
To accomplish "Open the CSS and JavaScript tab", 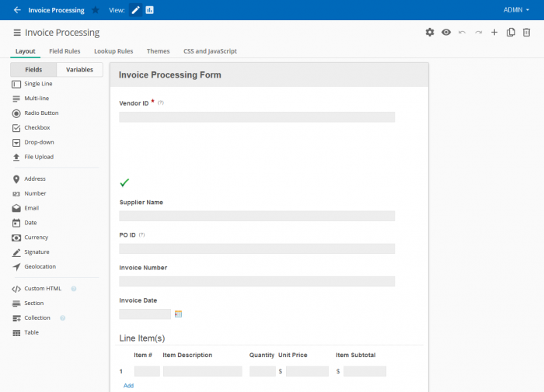I will pyautogui.click(x=210, y=51).
